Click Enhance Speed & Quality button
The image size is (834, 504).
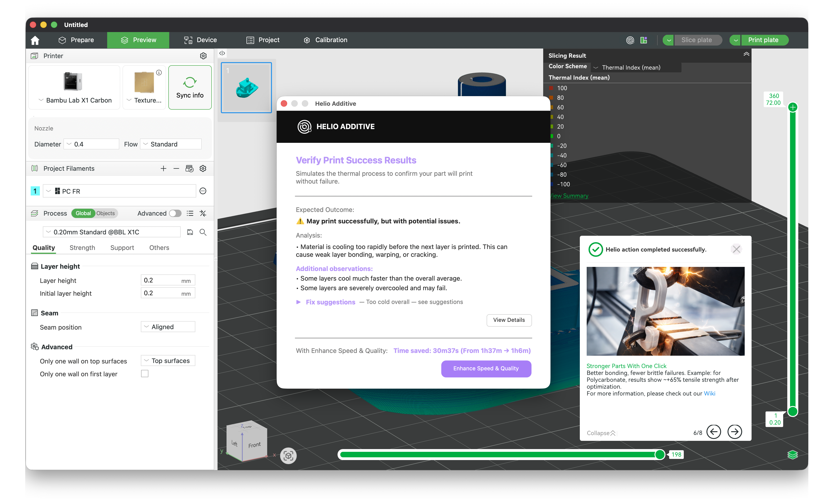(486, 369)
